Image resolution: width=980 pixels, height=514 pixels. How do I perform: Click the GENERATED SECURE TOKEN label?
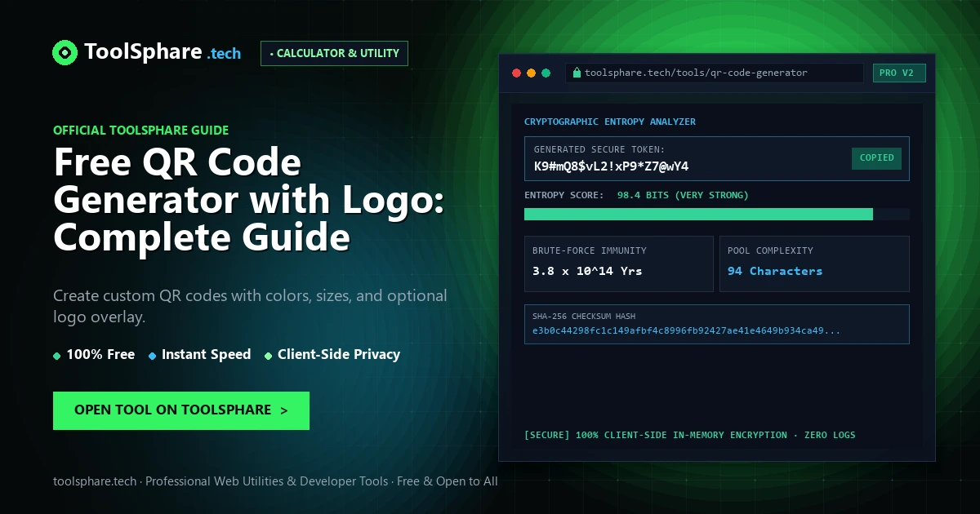pyautogui.click(x=599, y=149)
